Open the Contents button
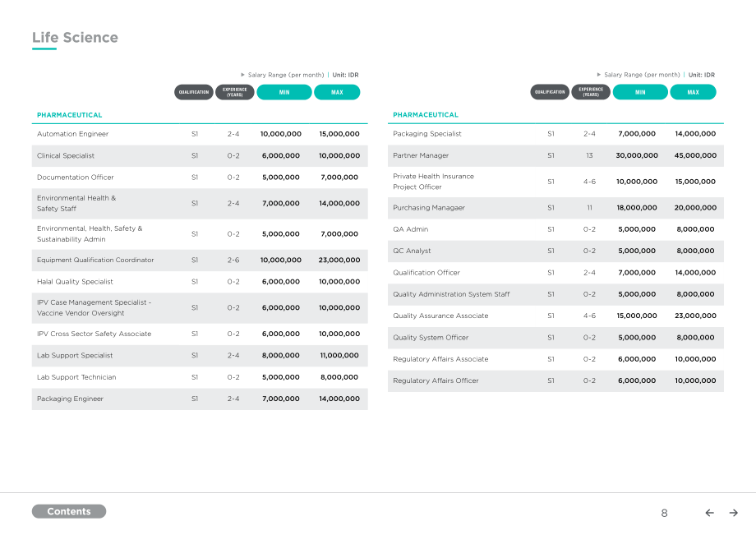This screenshot has width=756, height=535. click(x=69, y=511)
